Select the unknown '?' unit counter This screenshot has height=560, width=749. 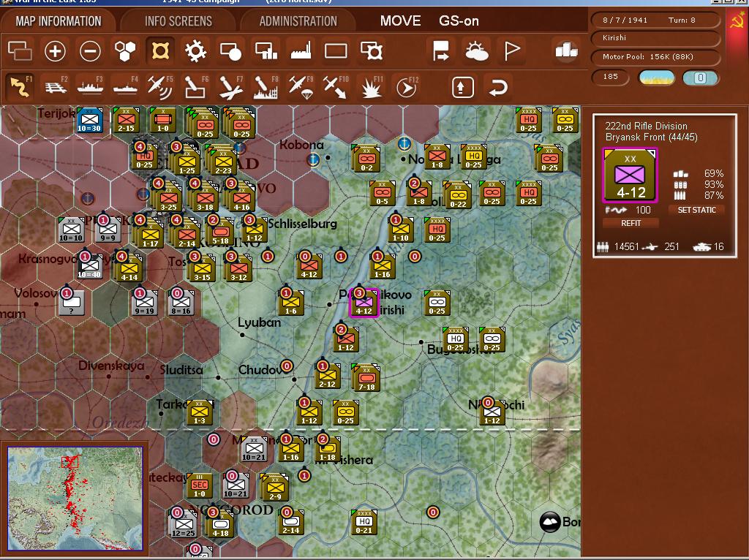72,303
